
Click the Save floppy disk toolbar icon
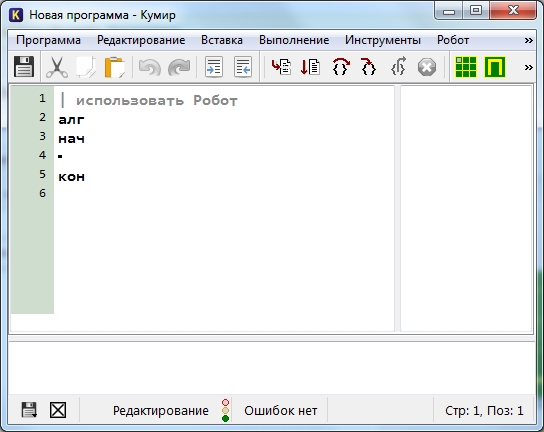[24, 67]
